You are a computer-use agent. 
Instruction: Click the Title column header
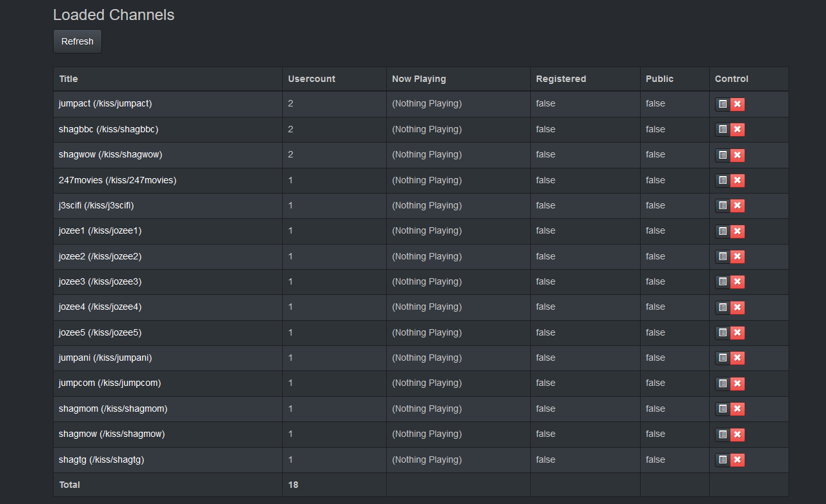(x=68, y=79)
